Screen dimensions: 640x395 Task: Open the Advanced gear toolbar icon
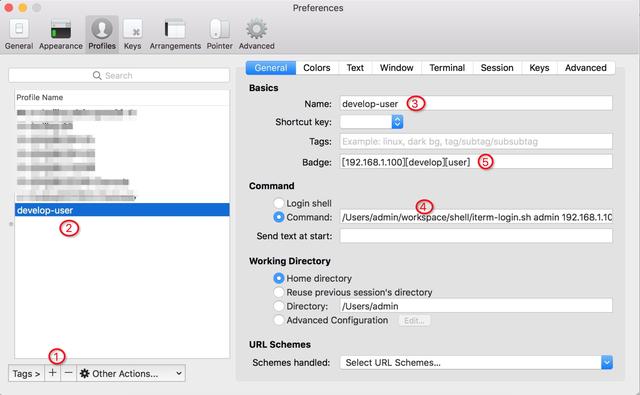click(x=256, y=34)
